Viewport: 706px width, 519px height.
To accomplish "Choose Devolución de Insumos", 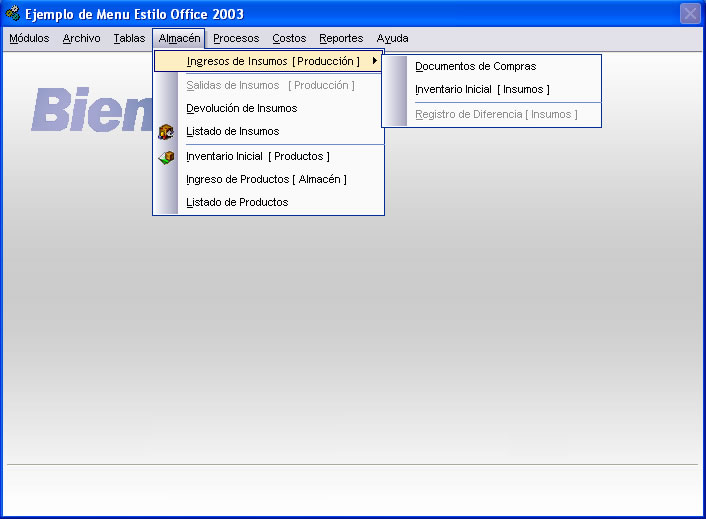I will click(241, 108).
